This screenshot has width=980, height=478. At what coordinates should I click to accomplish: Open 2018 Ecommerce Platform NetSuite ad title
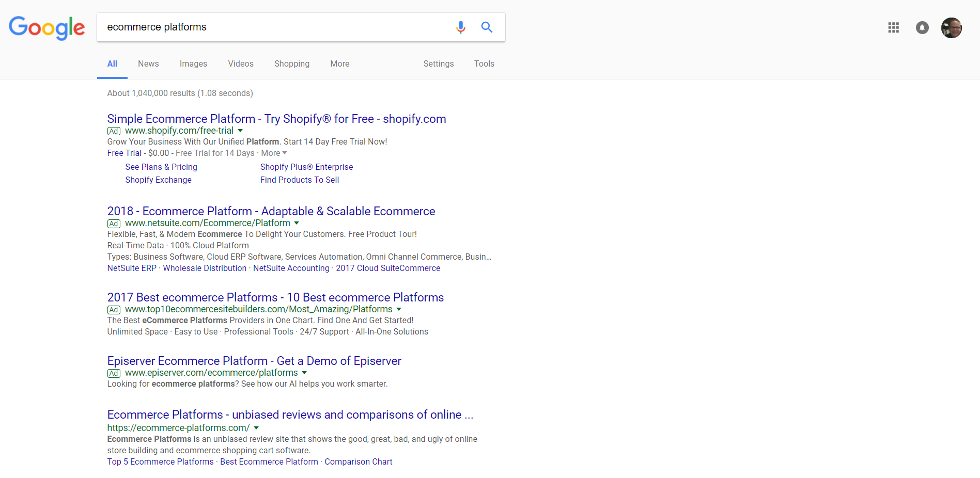click(x=271, y=211)
